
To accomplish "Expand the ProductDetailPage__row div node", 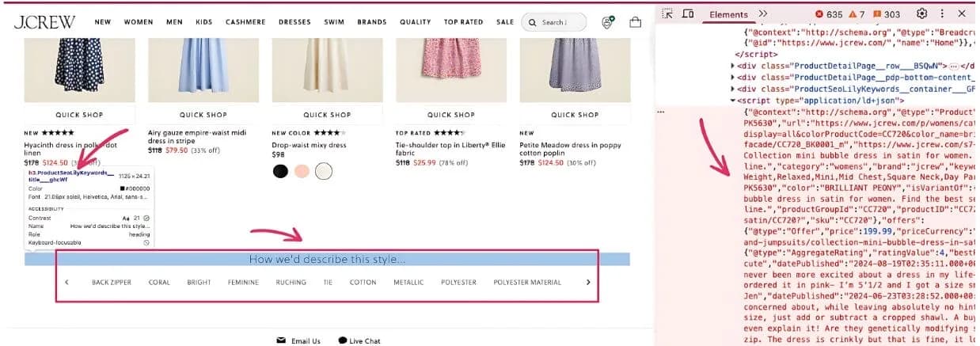I will click(x=733, y=67).
